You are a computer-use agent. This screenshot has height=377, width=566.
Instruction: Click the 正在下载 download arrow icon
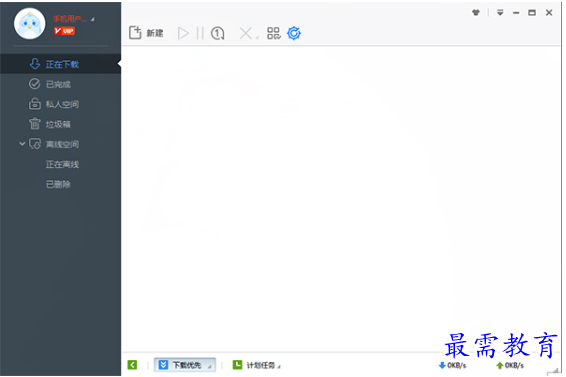[x=35, y=64]
